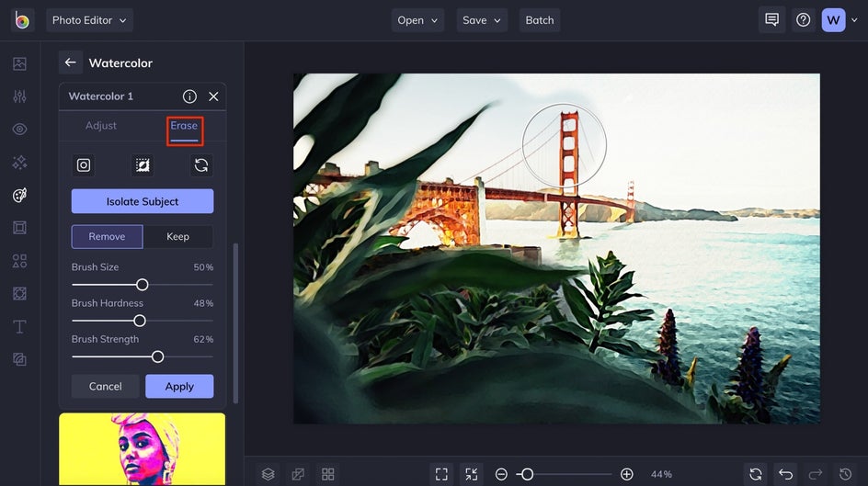The image size is (868, 486).
Task: Open the Effects sparkle sidebar icon
Action: pos(19,162)
